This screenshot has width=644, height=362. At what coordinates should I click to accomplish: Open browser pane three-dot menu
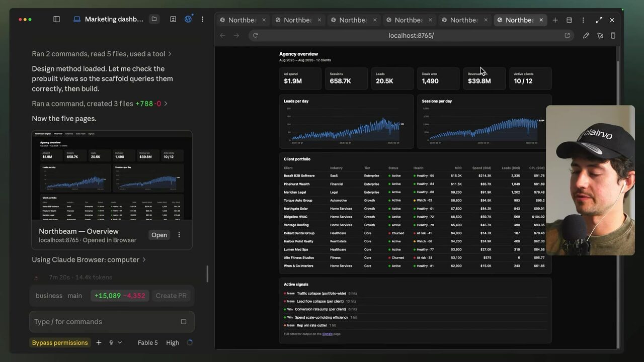coord(583,20)
